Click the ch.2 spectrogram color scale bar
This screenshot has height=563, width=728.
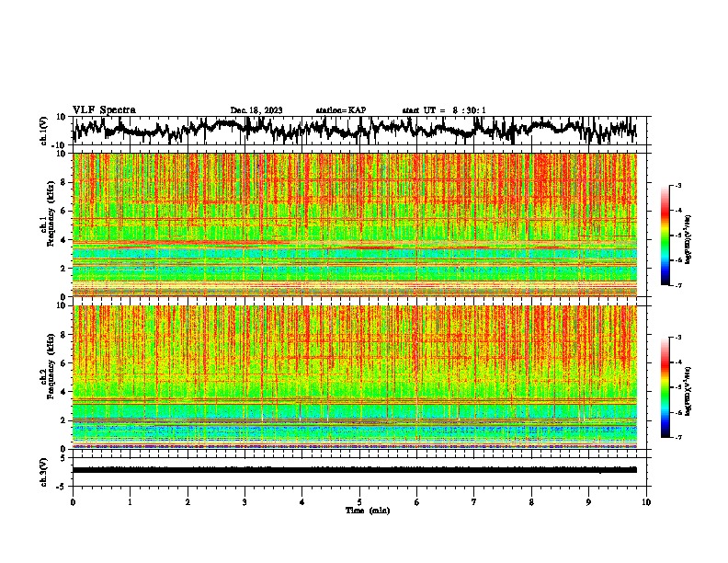(x=665, y=387)
